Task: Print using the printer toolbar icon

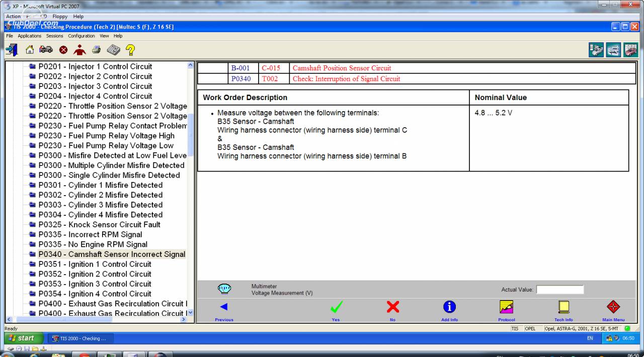Action: (96, 50)
